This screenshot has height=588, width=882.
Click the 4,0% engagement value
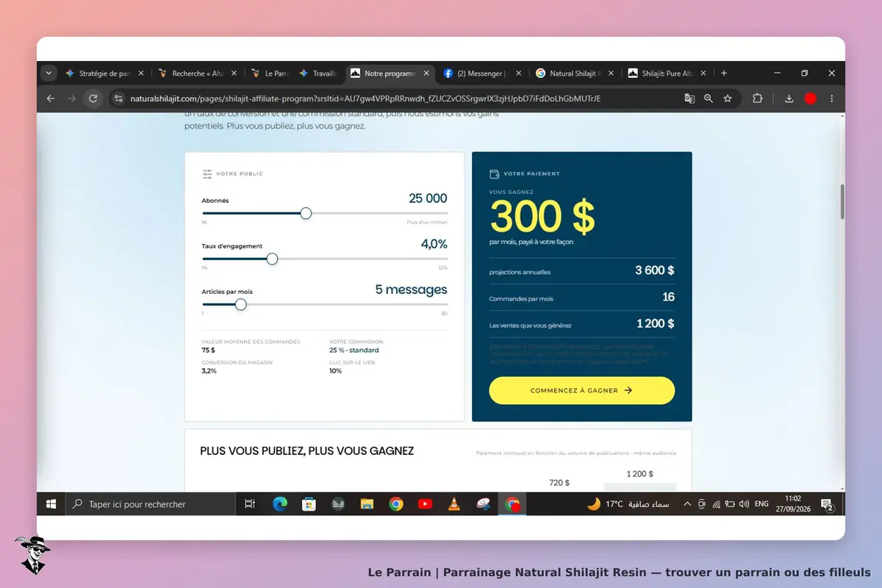click(x=434, y=244)
